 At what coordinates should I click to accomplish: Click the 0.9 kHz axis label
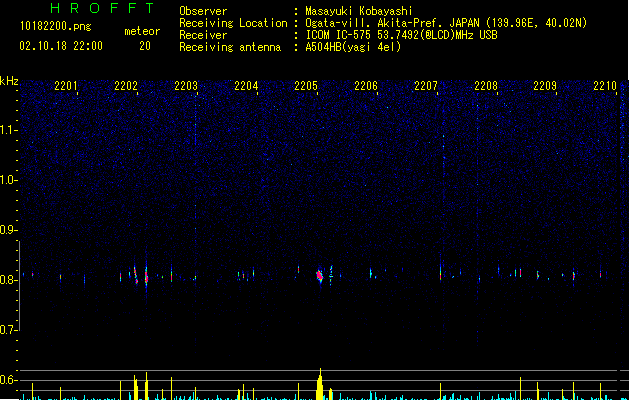coord(9,230)
